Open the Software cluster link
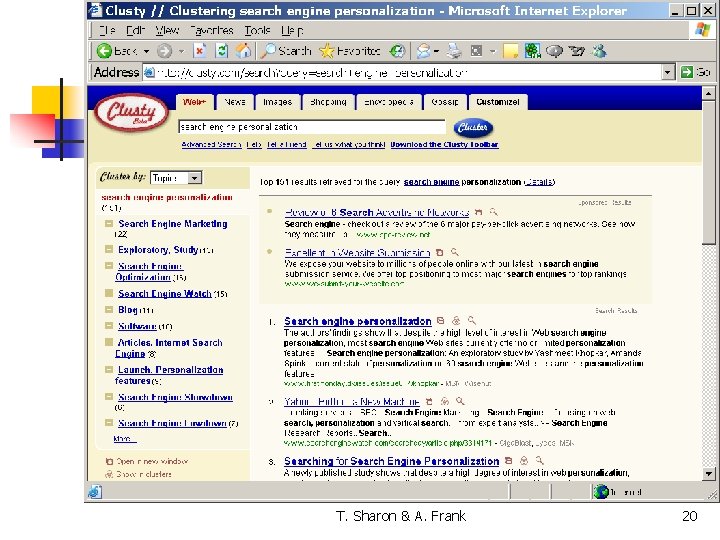720x540 pixels. [137, 326]
